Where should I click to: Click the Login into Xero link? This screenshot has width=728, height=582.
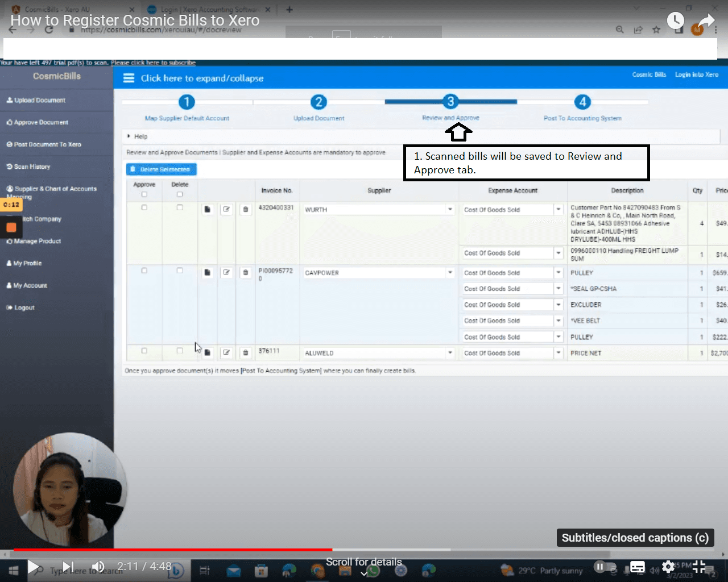tap(697, 74)
